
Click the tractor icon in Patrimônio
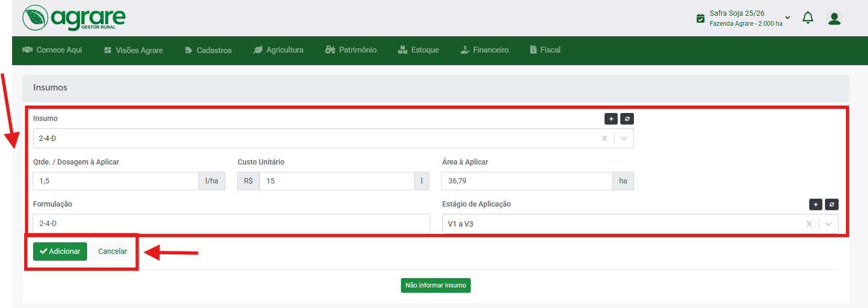(x=330, y=50)
